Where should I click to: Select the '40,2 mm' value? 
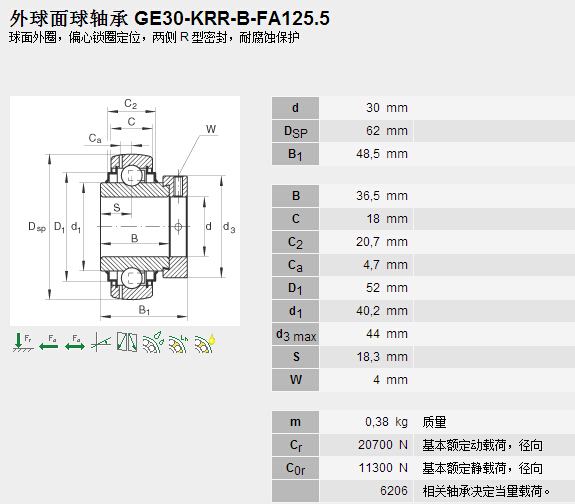(382, 311)
